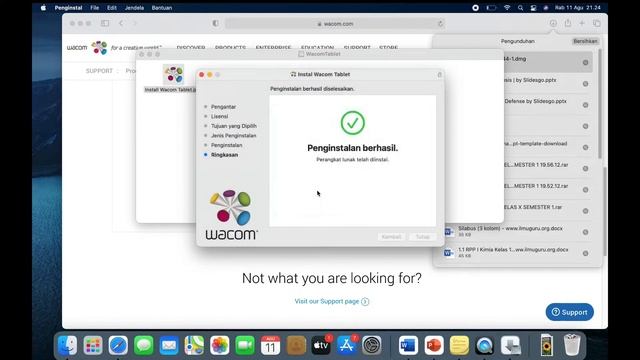Viewport: 640px width, 360px height.
Task: Show in Finder icon for Silabus docx download
Action: (x=585, y=232)
